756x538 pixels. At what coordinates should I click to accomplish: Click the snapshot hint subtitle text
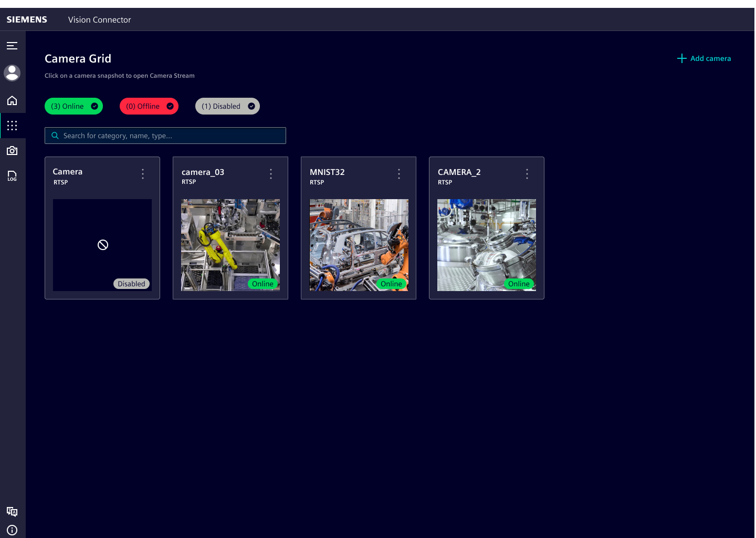click(x=120, y=76)
